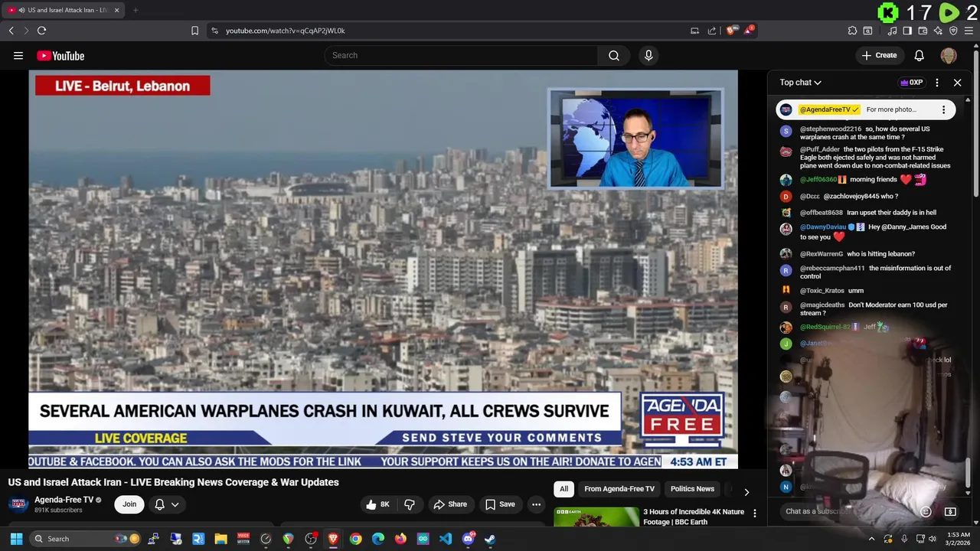Open the Super Chat dollar icon
The height and width of the screenshot is (551, 980).
tap(950, 511)
